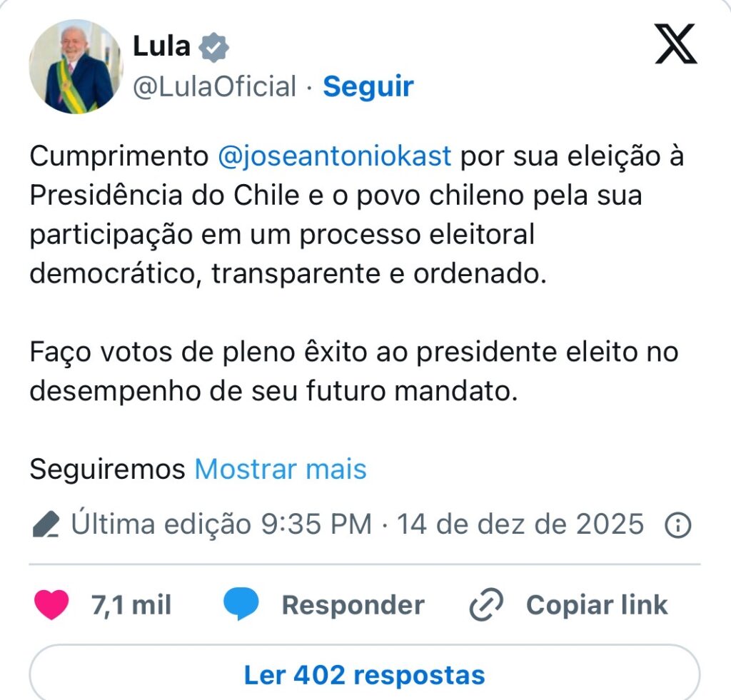
Task: Click the pencil edit-history icon
Action: 46,525
